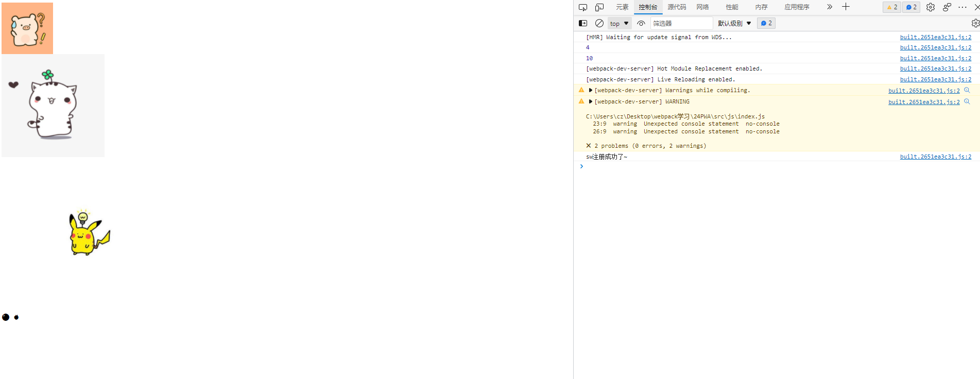Open the 默认级别 log level dropdown
The image size is (980, 379).
pyautogui.click(x=734, y=23)
